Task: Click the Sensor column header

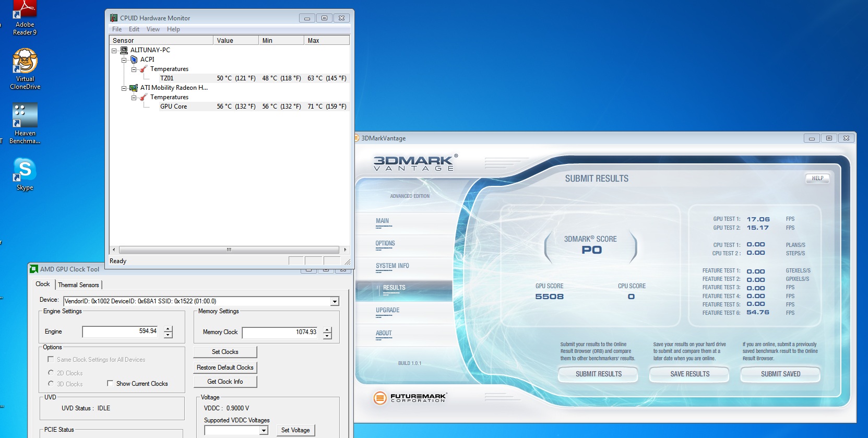Action: click(161, 40)
